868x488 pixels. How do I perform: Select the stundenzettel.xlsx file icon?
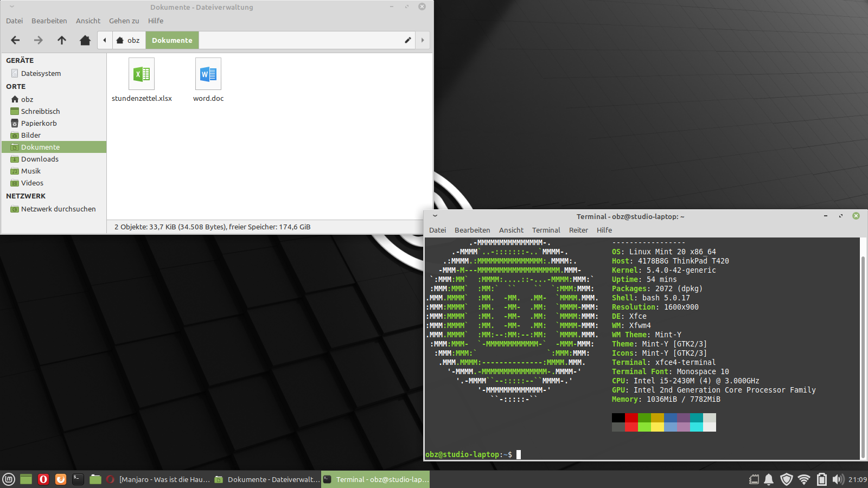click(x=142, y=74)
